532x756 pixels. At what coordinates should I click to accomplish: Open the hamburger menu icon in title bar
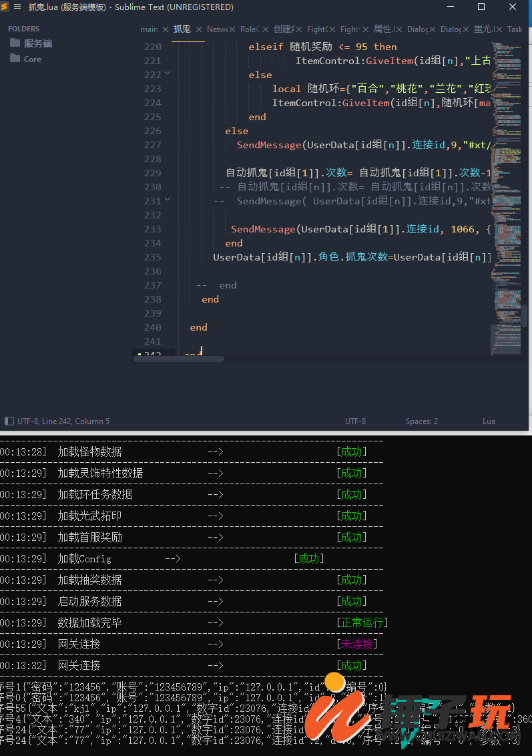pyautogui.click(x=17, y=7)
